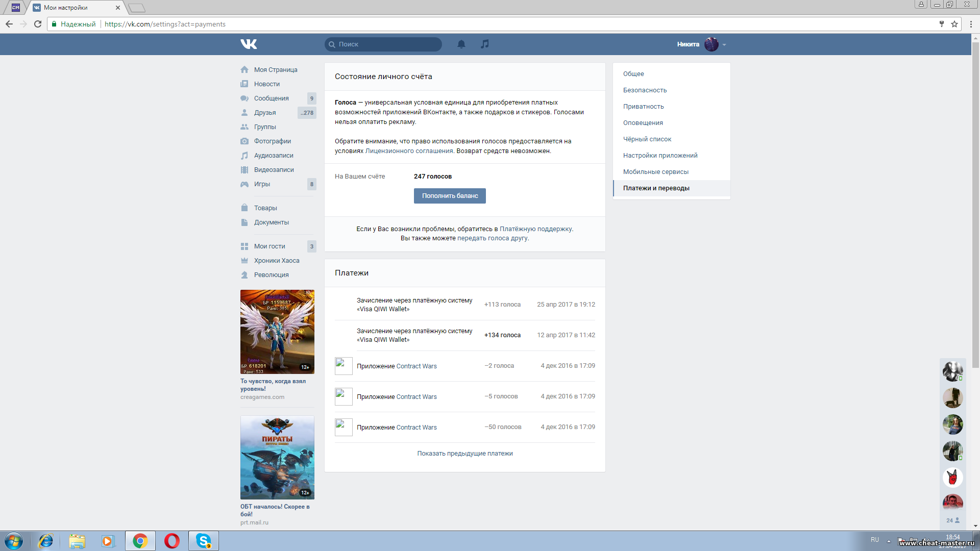Image resolution: width=980 pixels, height=551 pixels.
Task: Open Сообщения in the left menu
Action: [271, 98]
